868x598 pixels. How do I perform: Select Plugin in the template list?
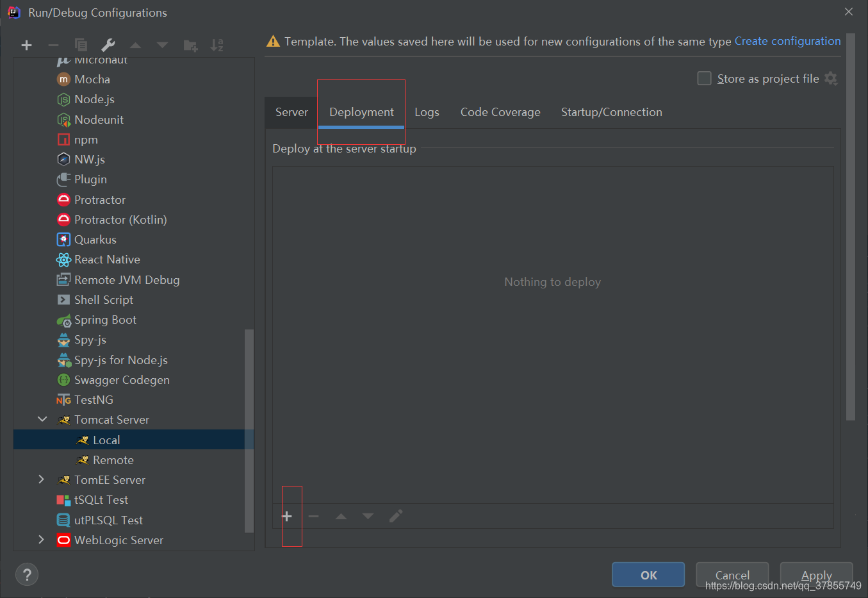133,179
